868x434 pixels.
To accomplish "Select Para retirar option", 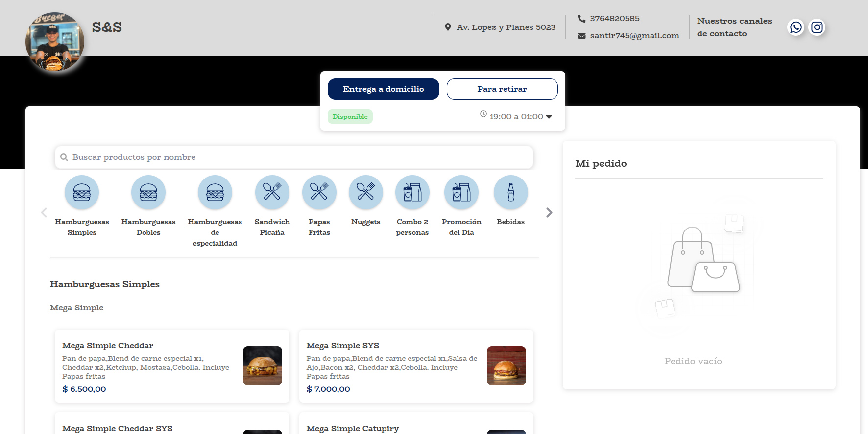I will [x=502, y=89].
